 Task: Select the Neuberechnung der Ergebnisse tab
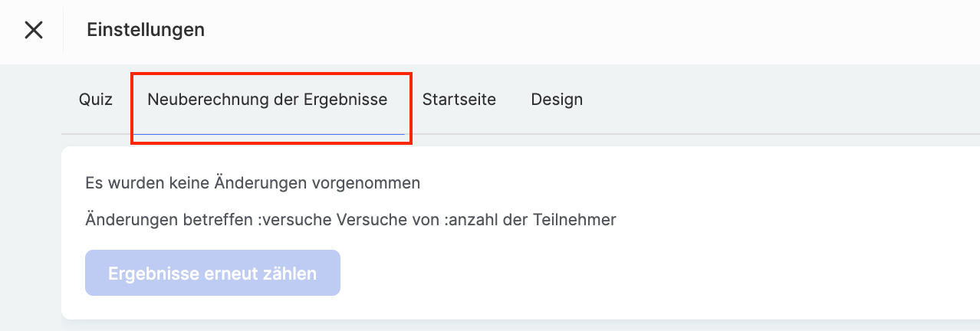(x=267, y=100)
